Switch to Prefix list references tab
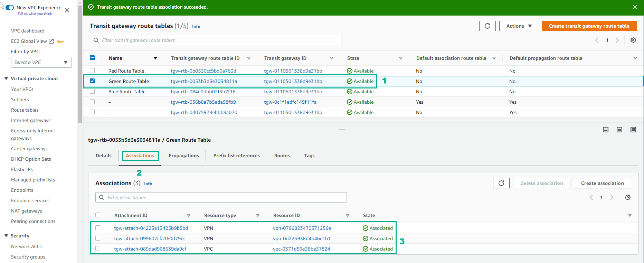 (237, 156)
